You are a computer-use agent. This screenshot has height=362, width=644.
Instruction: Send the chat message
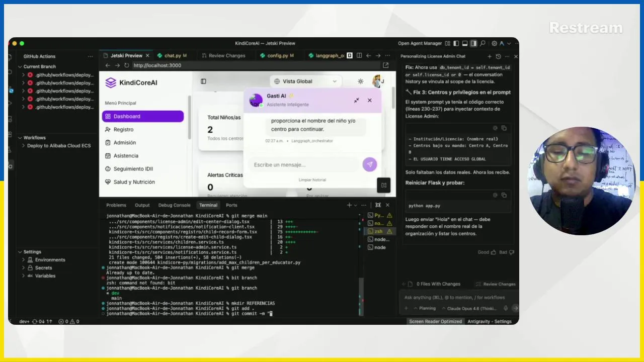pos(369,164)
